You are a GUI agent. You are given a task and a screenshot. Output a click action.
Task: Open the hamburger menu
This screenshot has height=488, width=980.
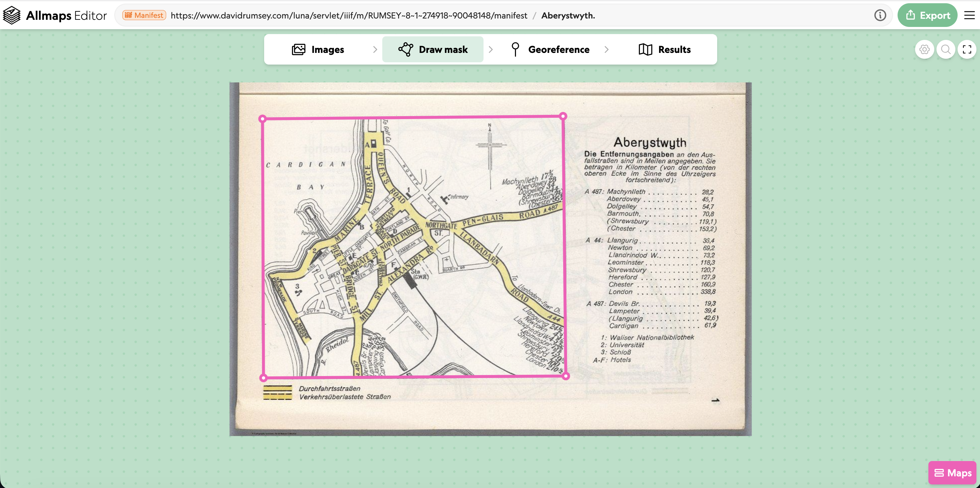(x=969, y=15)
